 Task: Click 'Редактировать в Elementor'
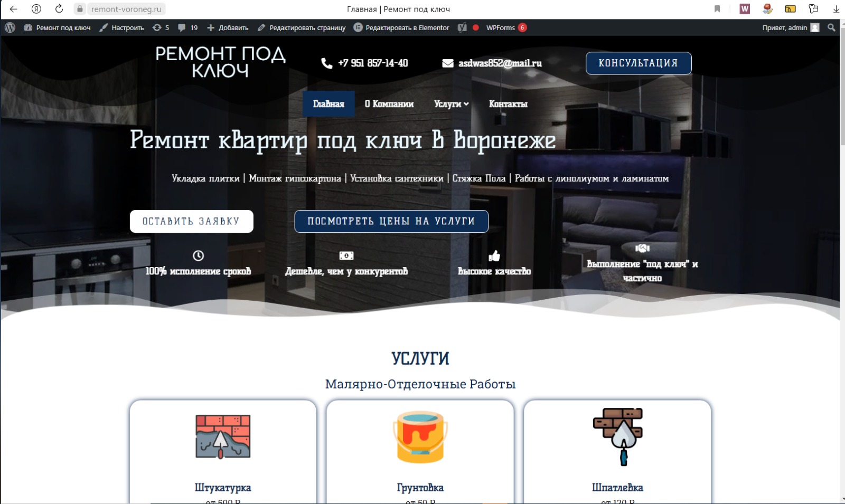[401, 27]
